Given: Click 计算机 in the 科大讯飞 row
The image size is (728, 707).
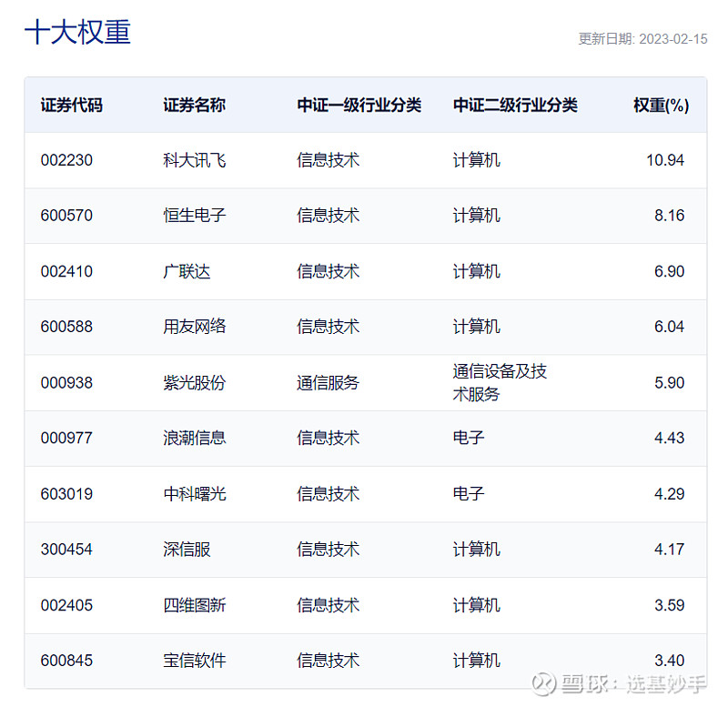Looking at the screenshot, I should 476,160.
